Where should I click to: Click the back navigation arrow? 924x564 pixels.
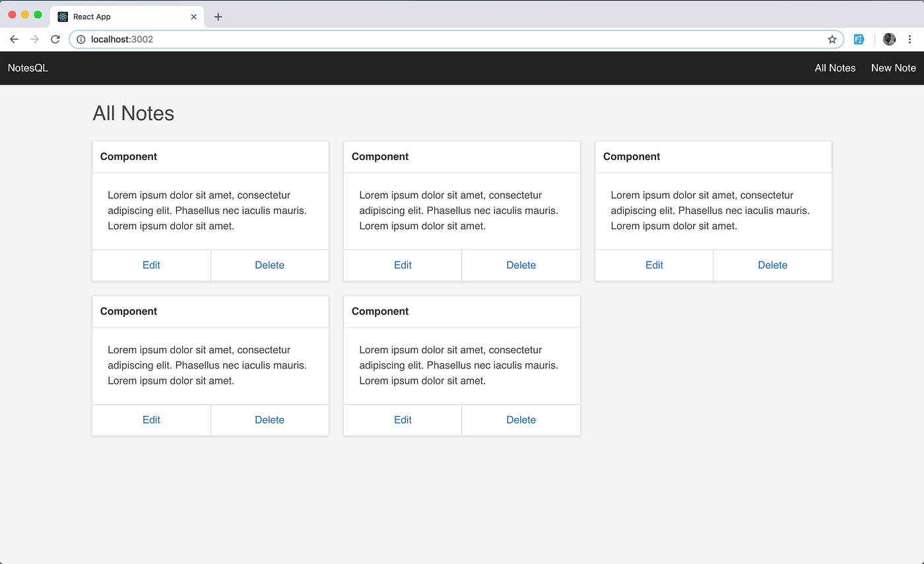pyautogui.click(x=14, y=39)
